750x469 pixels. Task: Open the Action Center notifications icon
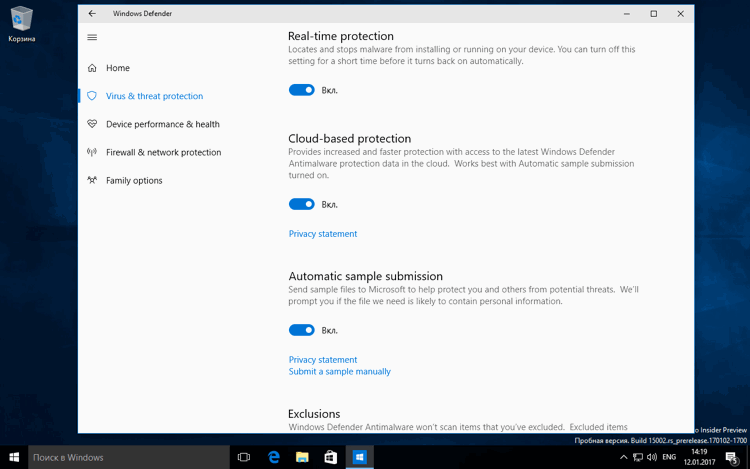coord(732,458)
